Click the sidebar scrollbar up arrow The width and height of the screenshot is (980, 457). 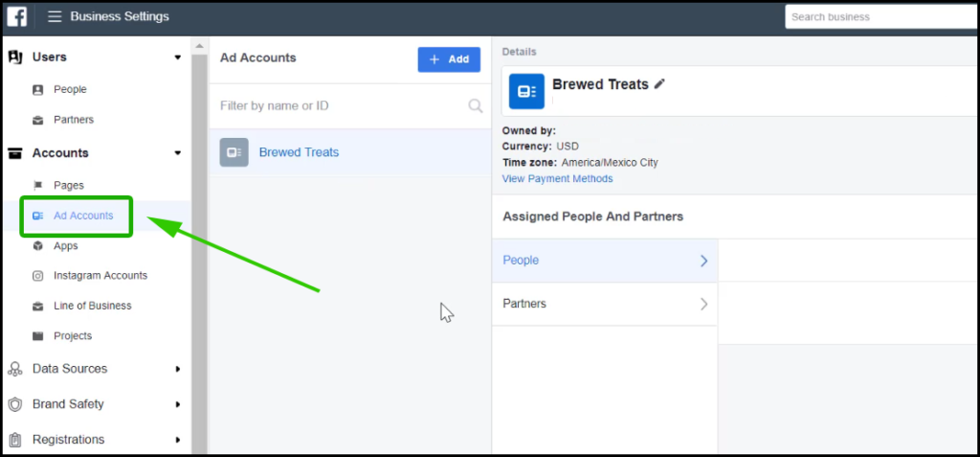(199, 46)
